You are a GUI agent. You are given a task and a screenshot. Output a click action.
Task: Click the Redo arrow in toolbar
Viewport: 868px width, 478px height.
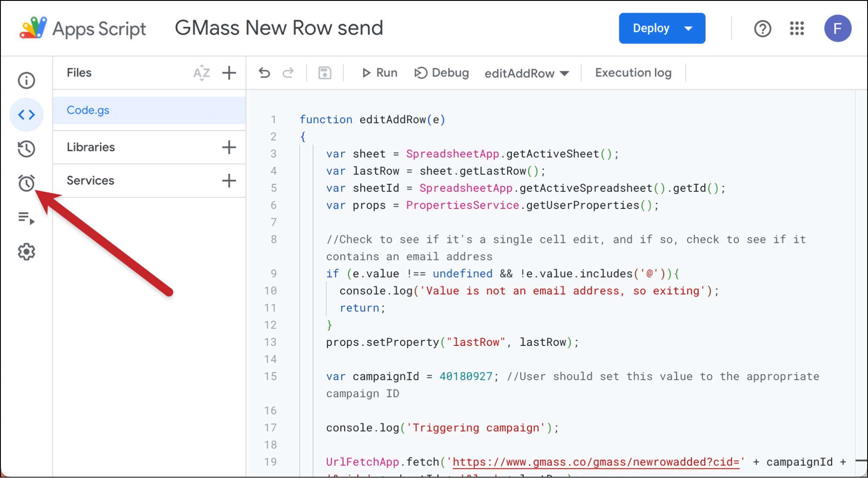tap(288, 73)
